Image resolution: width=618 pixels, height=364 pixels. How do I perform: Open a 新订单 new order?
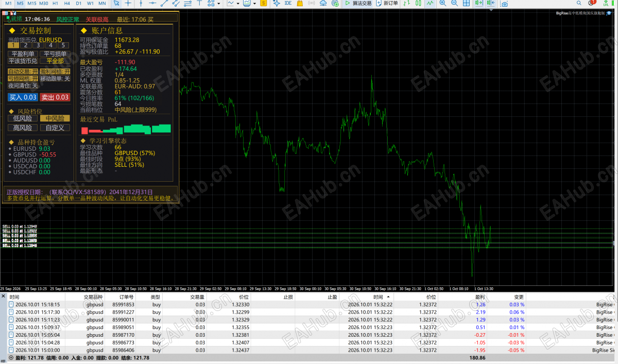(x=387, y=3)
